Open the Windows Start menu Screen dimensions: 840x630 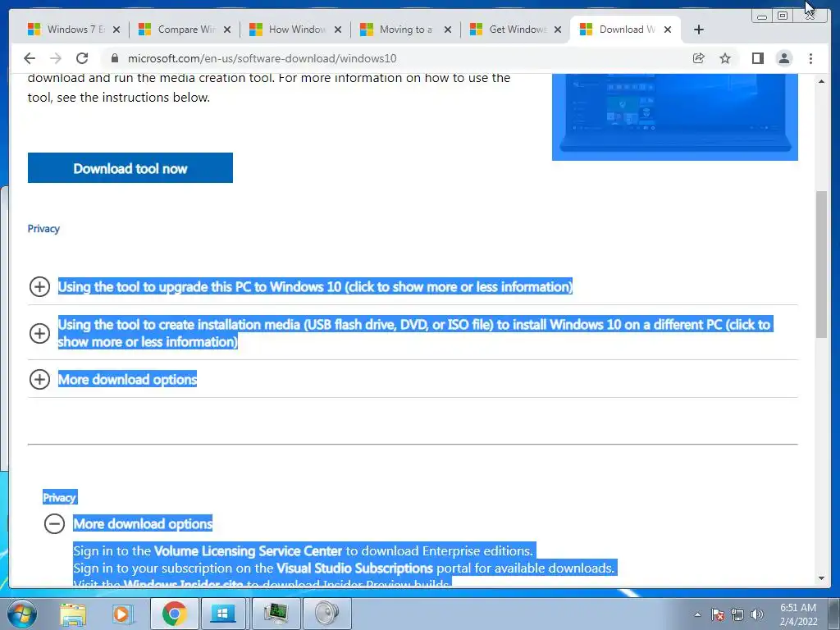[x=22, y=614]
